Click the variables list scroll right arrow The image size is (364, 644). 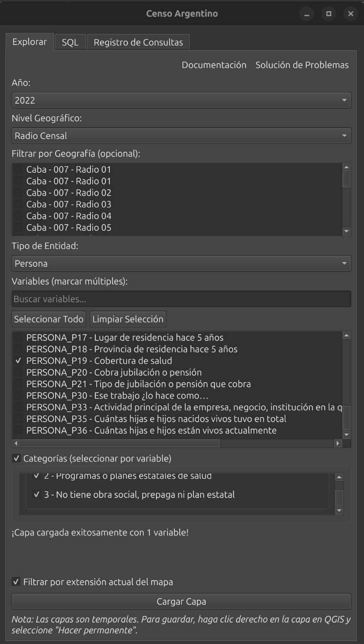pyautogui.click(x=338, y=443)
